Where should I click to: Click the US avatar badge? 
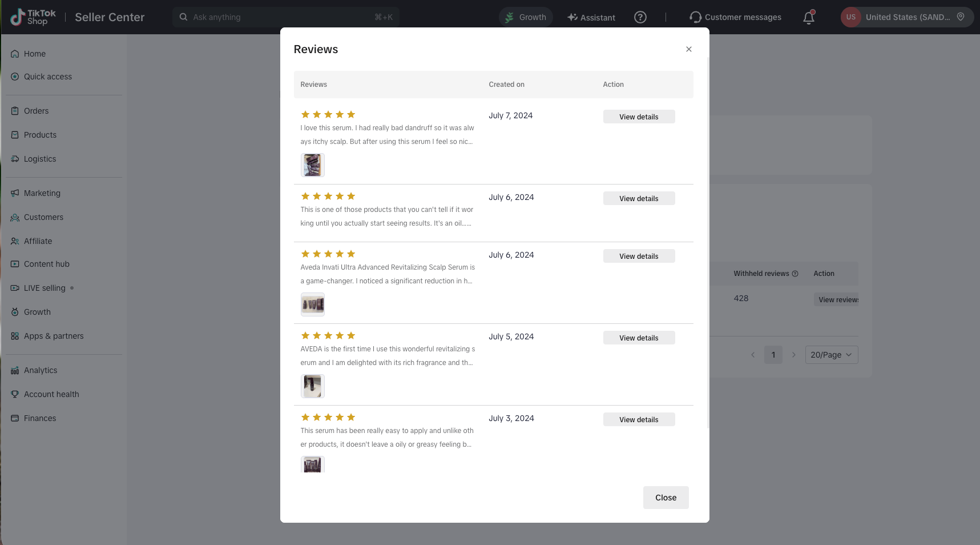coord(850,17)
